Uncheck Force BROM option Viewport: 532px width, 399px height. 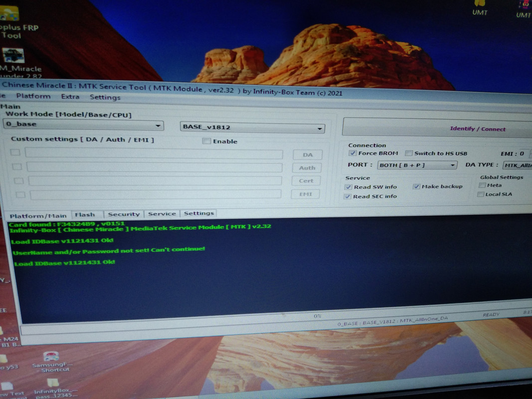click(353, 153)
